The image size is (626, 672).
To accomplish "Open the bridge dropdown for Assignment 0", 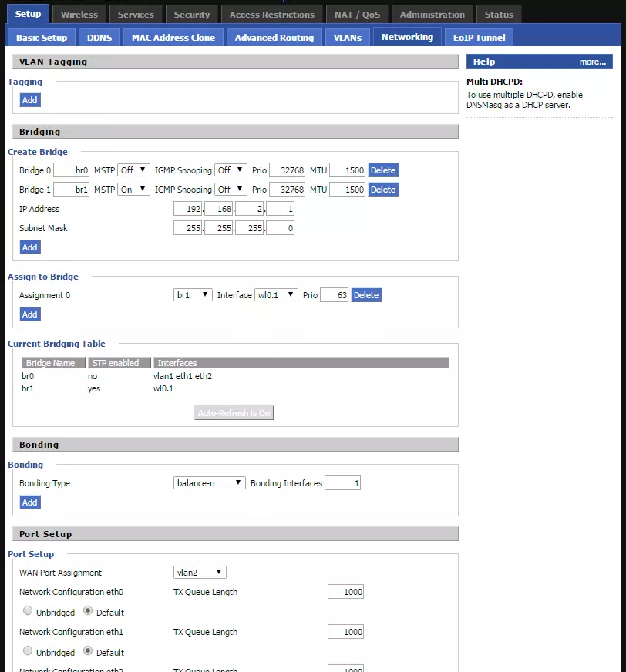I will tap(192, 294).
